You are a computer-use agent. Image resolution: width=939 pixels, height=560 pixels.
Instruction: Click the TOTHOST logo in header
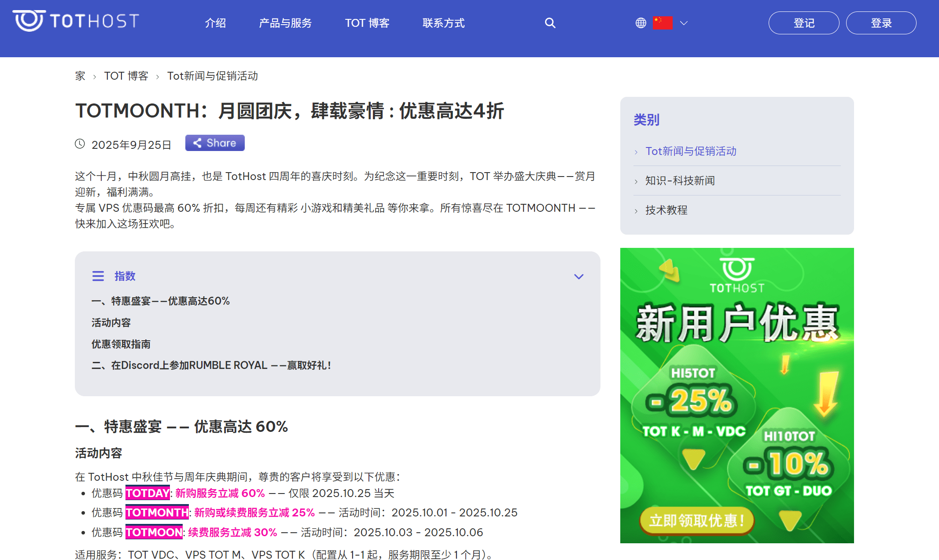click(76, 21)
